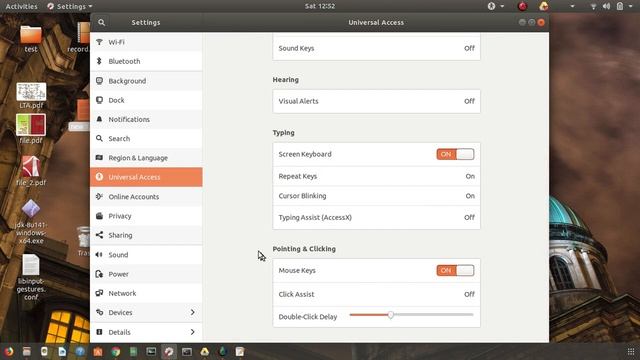Open the accessibility menu in top bar
The image size is (640, 360).
[496, 6]
